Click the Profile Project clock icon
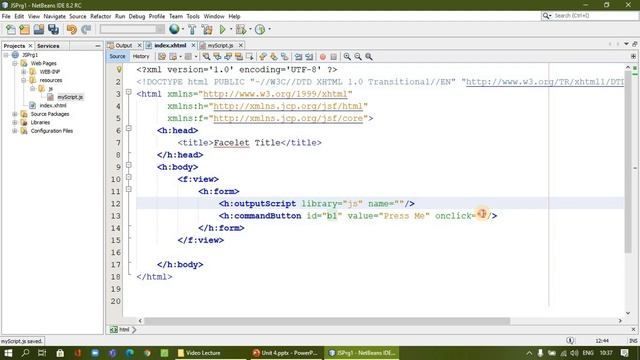 point(260,29)
